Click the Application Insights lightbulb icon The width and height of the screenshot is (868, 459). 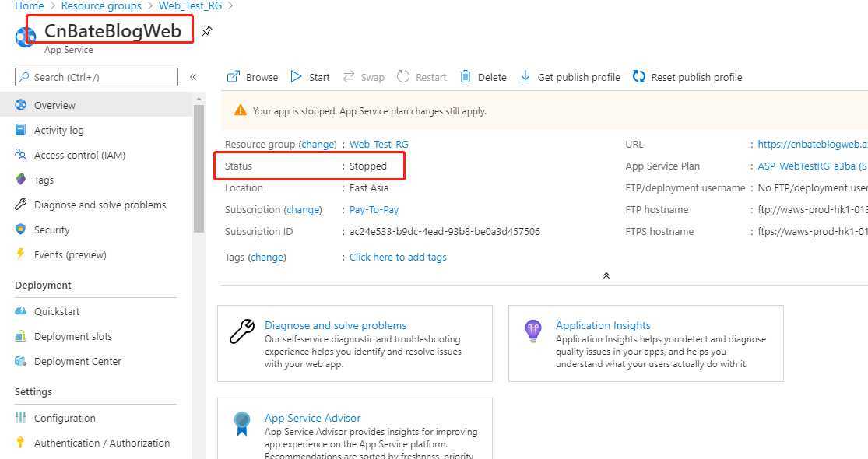pos(533,331)
